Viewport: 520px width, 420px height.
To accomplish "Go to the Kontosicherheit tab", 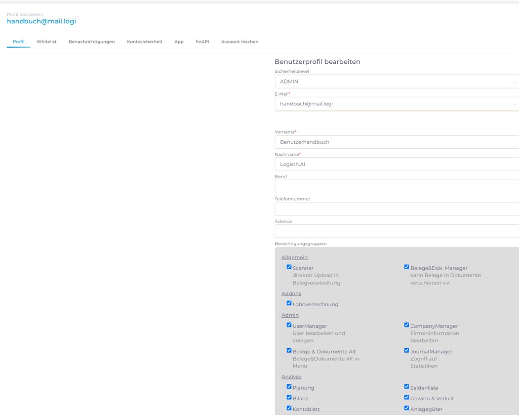I will tap(145, 42).
